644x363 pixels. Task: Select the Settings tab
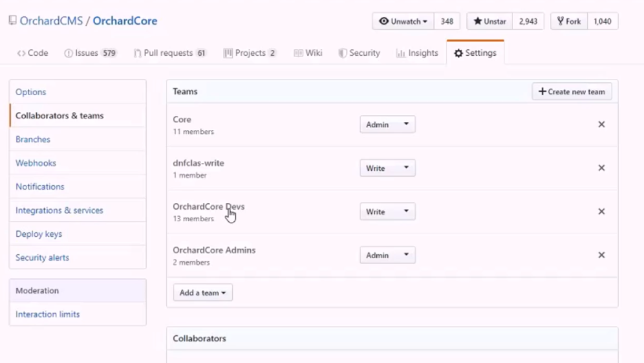click(475, 53)
